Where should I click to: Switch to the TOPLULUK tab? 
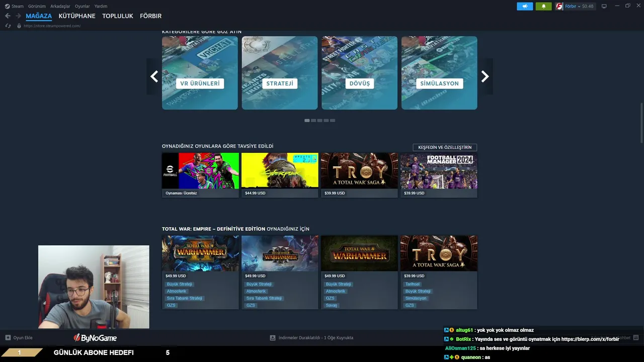click(118, 16)
